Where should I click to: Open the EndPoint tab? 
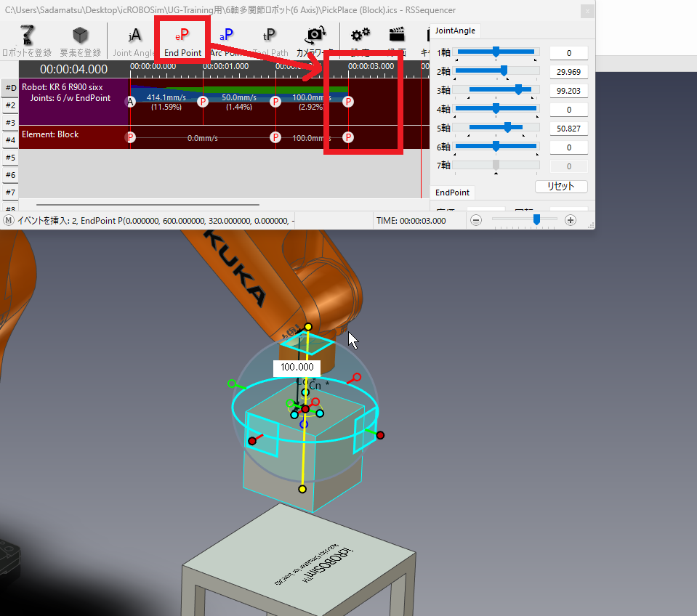[x=453, y=192]
